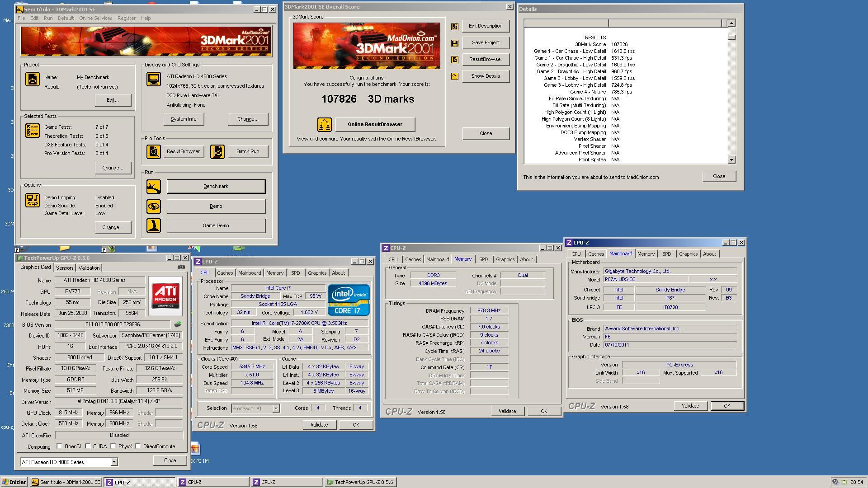868x488 pixels.
Task: Switch to 3DMark2001 SE taskbar item
Action: (x=66, y=482)
